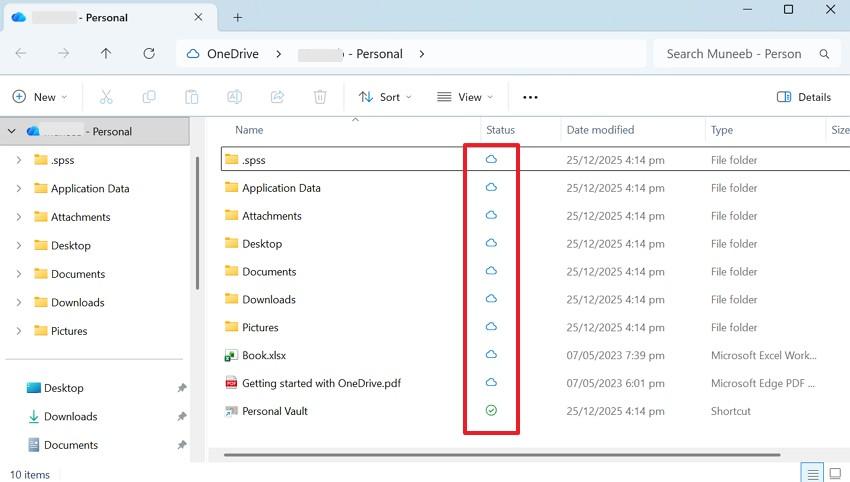Select Downloads under quick access
The width and height of the screenshot is (850, 482).
point(70,416)
